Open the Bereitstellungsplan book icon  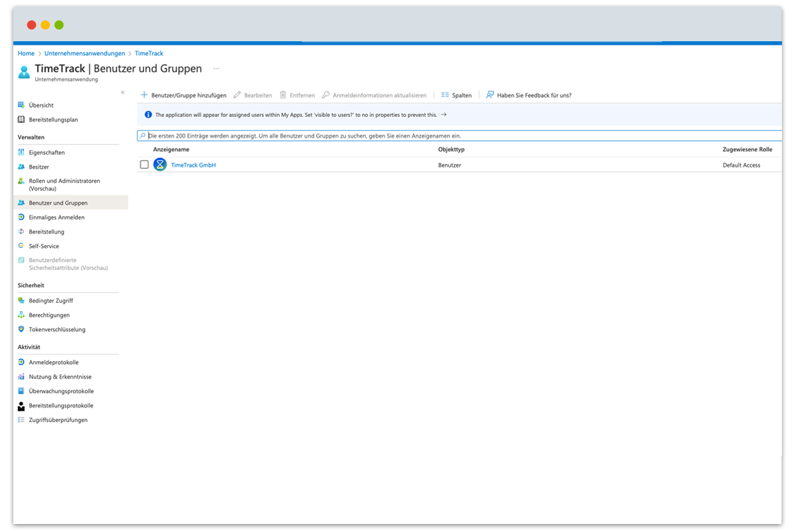21,120
